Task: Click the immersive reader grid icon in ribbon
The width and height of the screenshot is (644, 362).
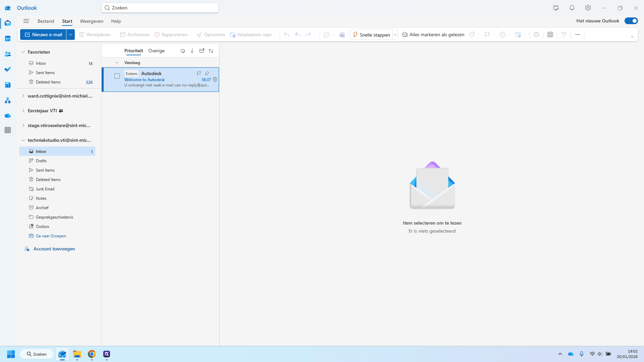Action: 550,35
